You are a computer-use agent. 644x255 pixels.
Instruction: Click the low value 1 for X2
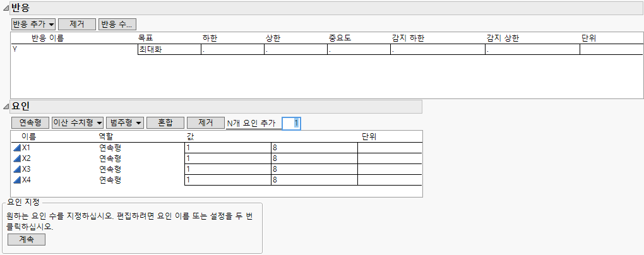tap(228, 158)
